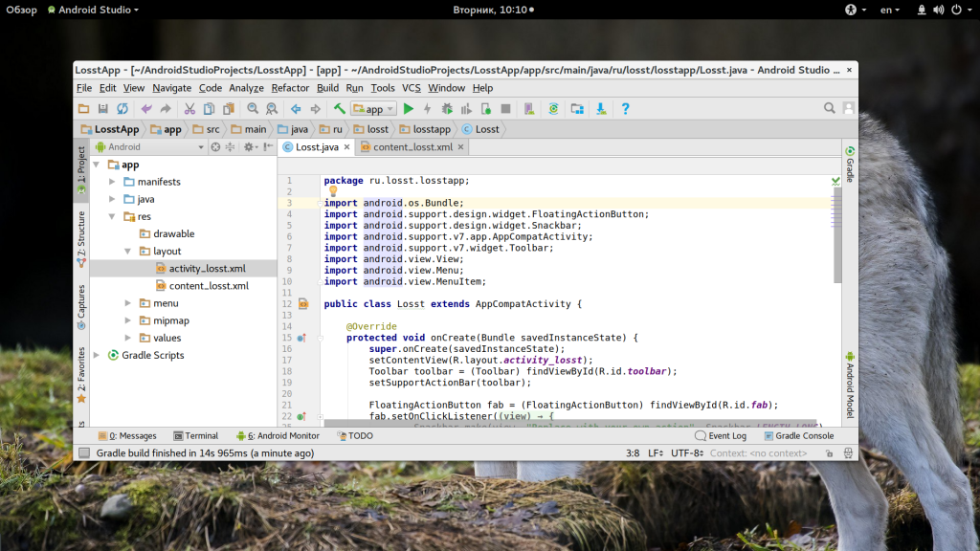Open the Event Log button

click(x=721, y=436)
